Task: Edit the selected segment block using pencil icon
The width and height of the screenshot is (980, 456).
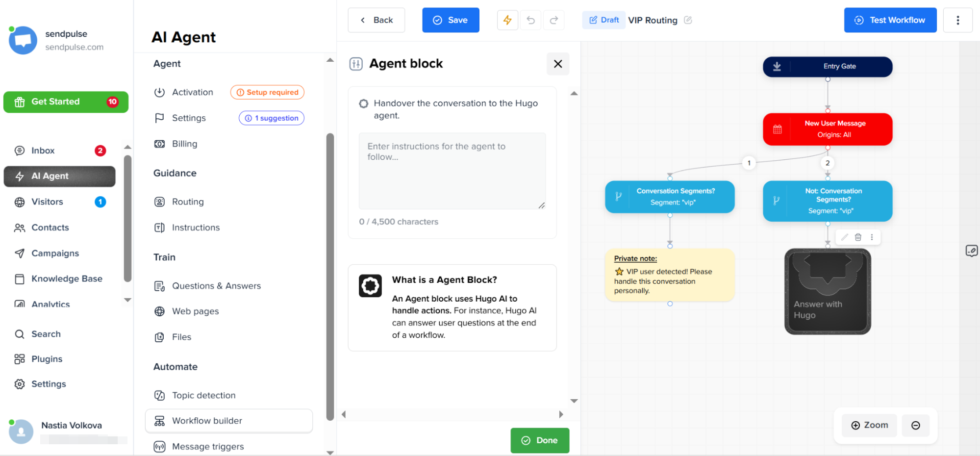Action: tap(844, 237)
